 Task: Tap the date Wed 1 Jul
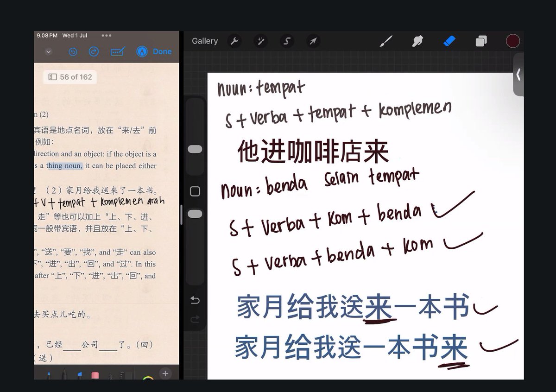pyautogui.click(x=75, y=35)
